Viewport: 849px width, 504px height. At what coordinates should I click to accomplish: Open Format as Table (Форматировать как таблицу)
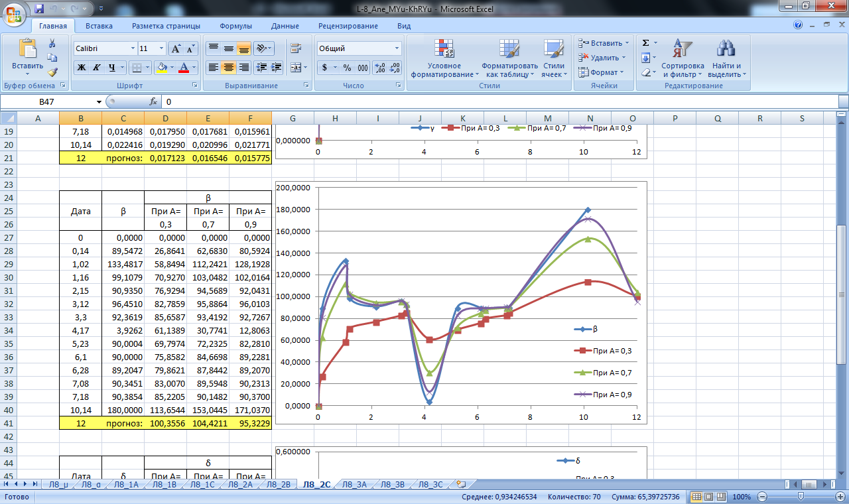(509, 58)
